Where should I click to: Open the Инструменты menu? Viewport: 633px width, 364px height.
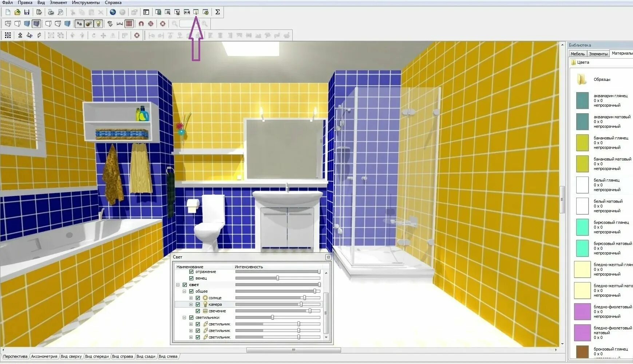point(86,3)
